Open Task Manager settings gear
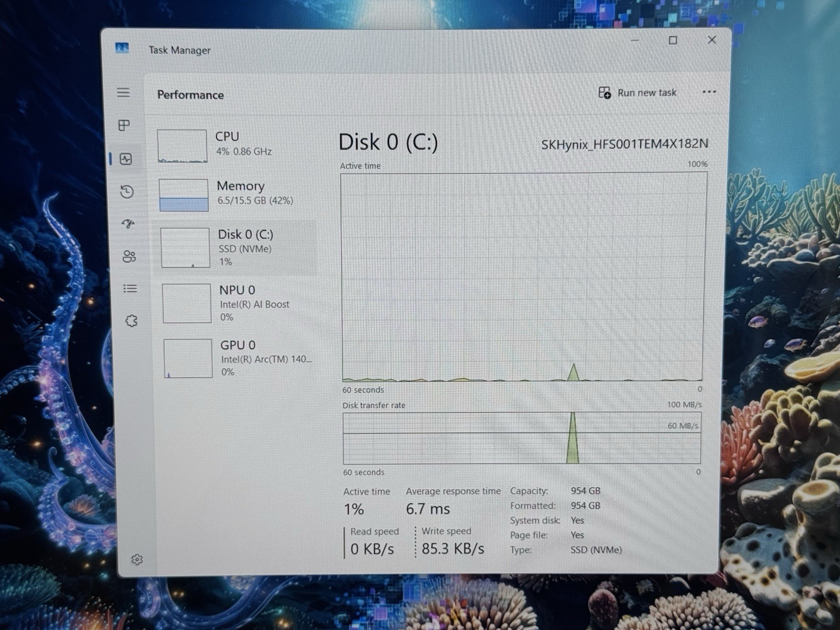The width and height of the screenshot is (840, 630). (137, 560)
